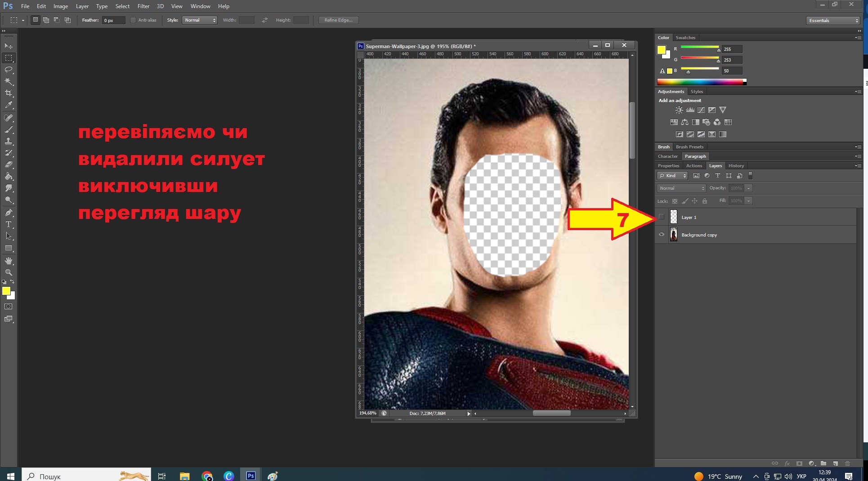The height and width of the screenshot is (481, 868).
Task: Select the Eraser tool
Action: click(9, 165)
